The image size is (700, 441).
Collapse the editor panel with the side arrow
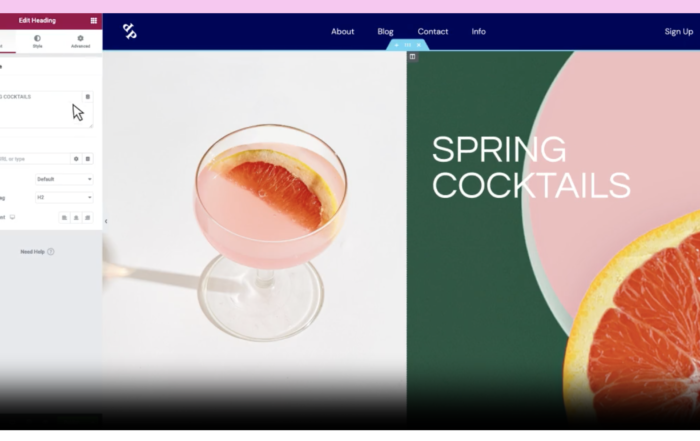click(106, 221)
